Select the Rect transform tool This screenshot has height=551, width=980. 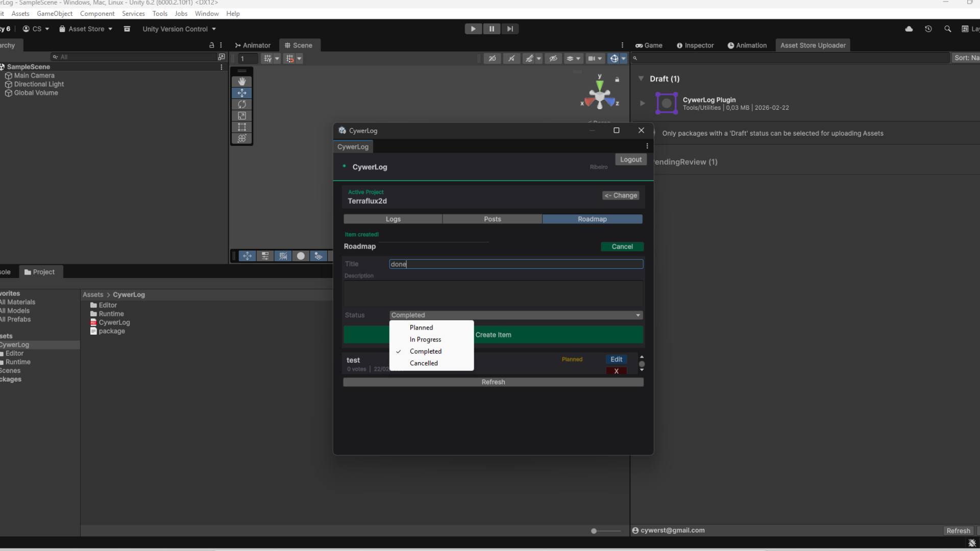(x=242, y=127)
